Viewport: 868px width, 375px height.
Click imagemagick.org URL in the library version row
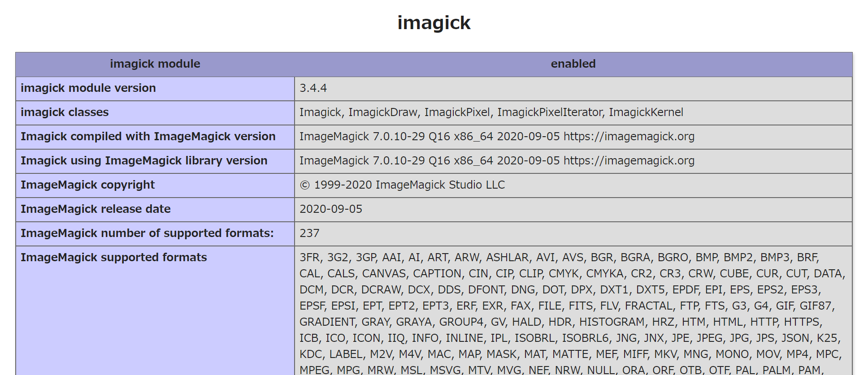coord(629,161)
